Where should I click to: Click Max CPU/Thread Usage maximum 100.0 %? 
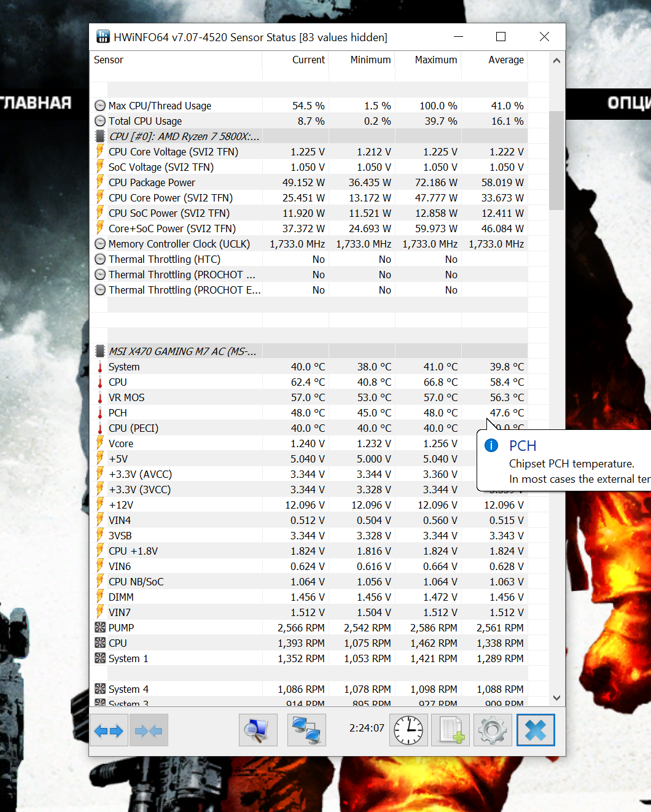[439, 106]
